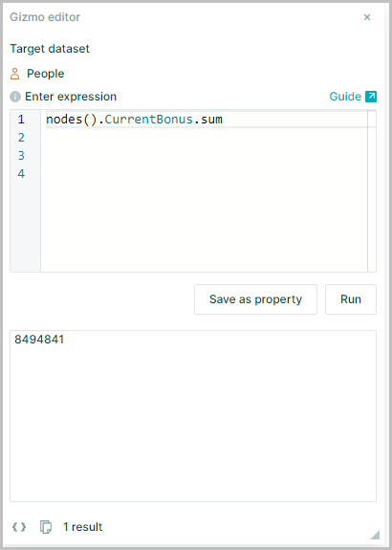Image resolution: width=392 pixels, height=550 pixels.
Task: Toggle the curly braces JSON view icon
Action: (19, 527)
